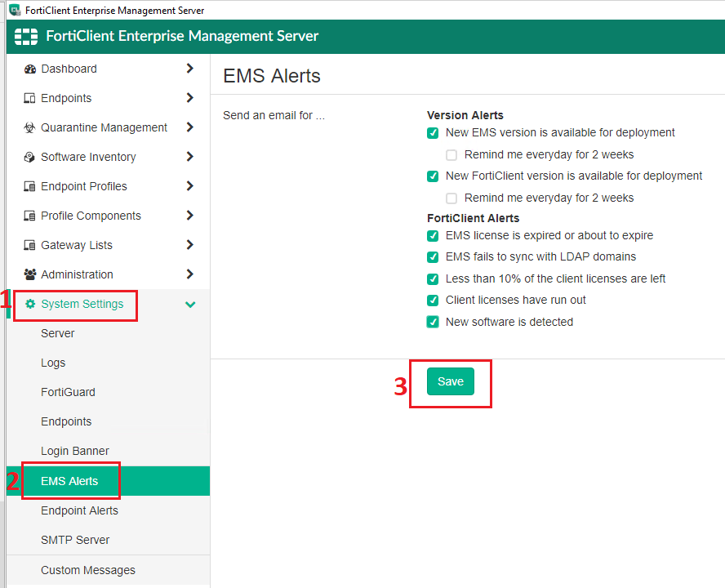Click the Quarantine Management label
Viewport: 725px width, 588px height.
pyautogui.click(x=104, y=127)
